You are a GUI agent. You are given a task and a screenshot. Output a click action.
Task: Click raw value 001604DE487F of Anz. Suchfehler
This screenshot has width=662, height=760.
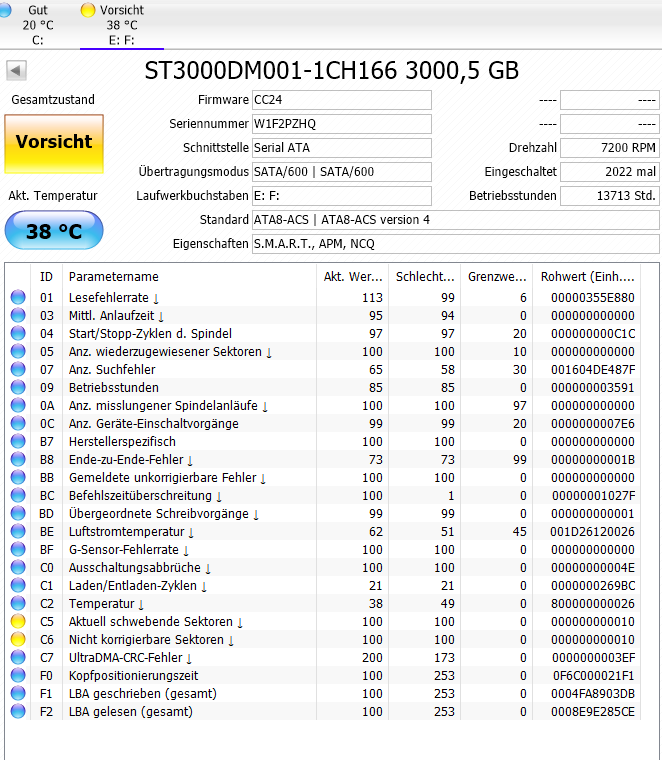593,370
